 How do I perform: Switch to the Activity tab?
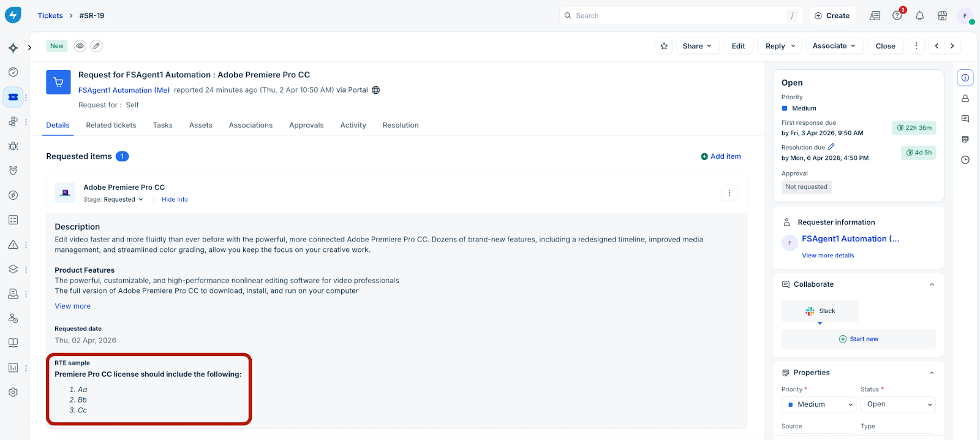point(353,125)
